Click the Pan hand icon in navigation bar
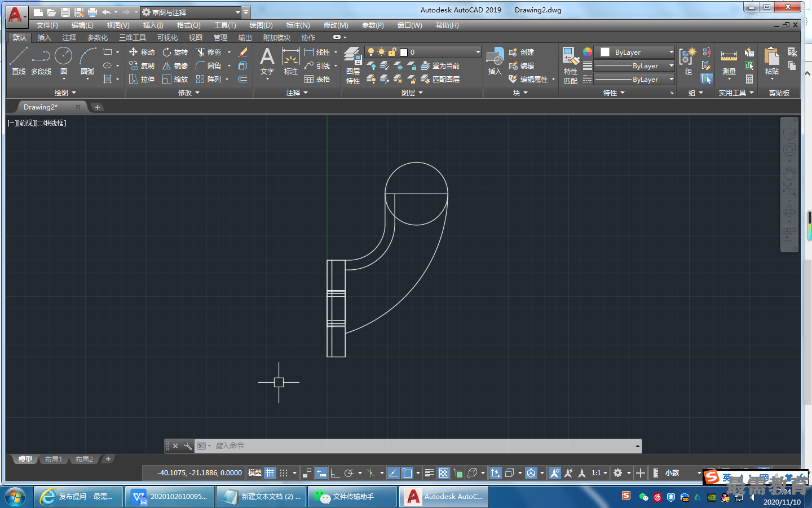The width and height of the screenshot is (812, 508). click(789, 172)
